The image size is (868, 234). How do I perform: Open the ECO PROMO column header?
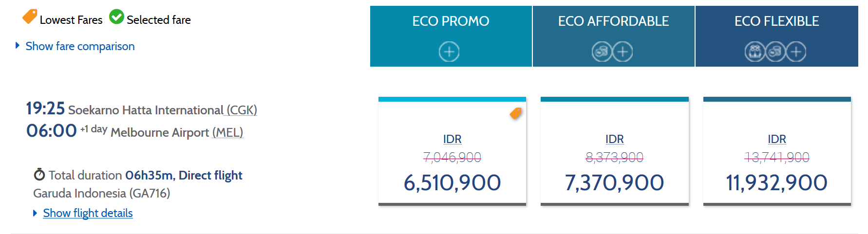click(x=451, y=36)
